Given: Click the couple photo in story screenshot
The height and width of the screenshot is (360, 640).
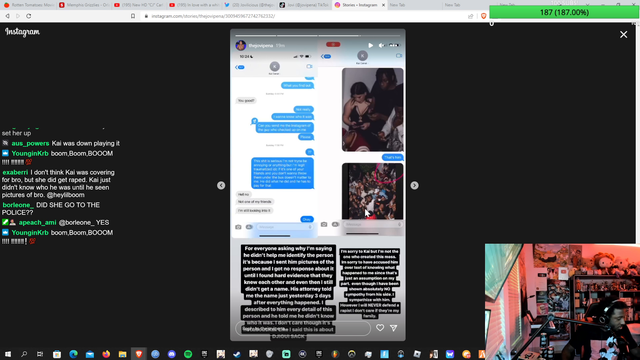Looking at the screenshot, I should 372,110.
